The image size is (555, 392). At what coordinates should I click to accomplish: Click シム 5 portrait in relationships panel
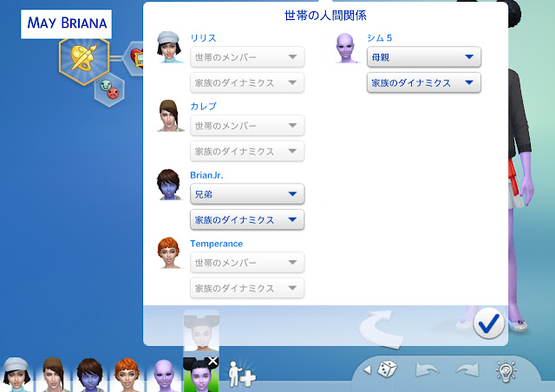pos(346,49)
